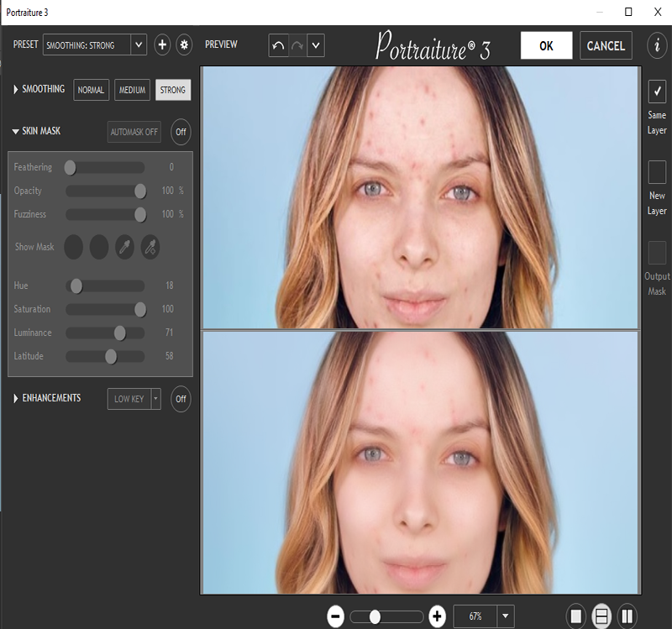672x629 pixels.
Task: Click the Feathering value 0
Action: coord(171,167)
